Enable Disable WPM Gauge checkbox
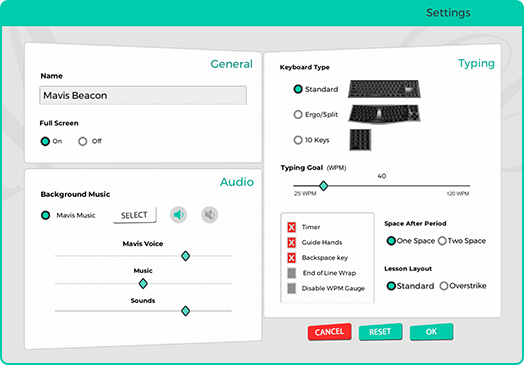Viewport: 524px width, 365px height. (291, 288)
